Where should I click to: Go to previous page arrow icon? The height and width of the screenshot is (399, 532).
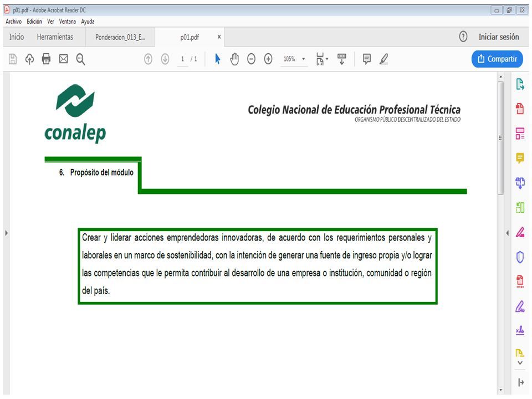(148, 59)
